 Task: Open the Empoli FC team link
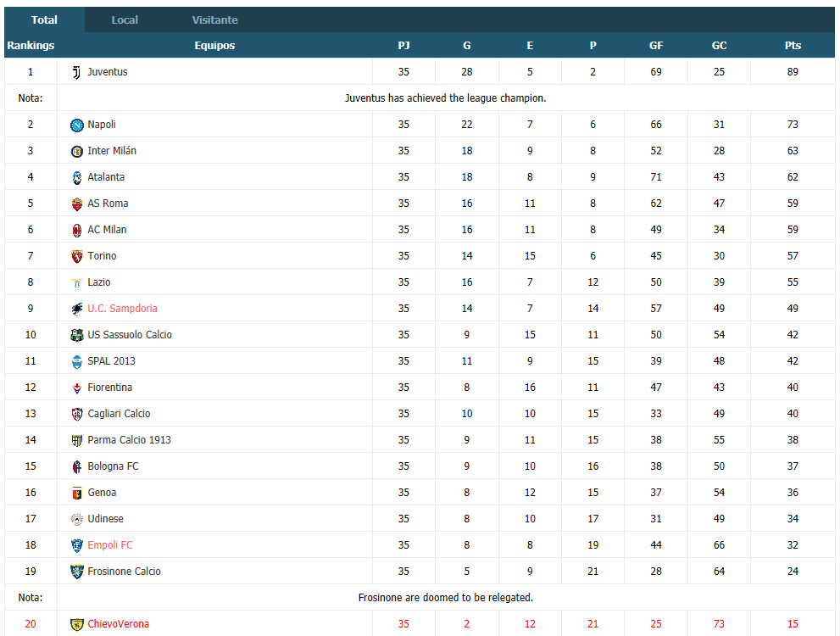[x=110, y=544]
